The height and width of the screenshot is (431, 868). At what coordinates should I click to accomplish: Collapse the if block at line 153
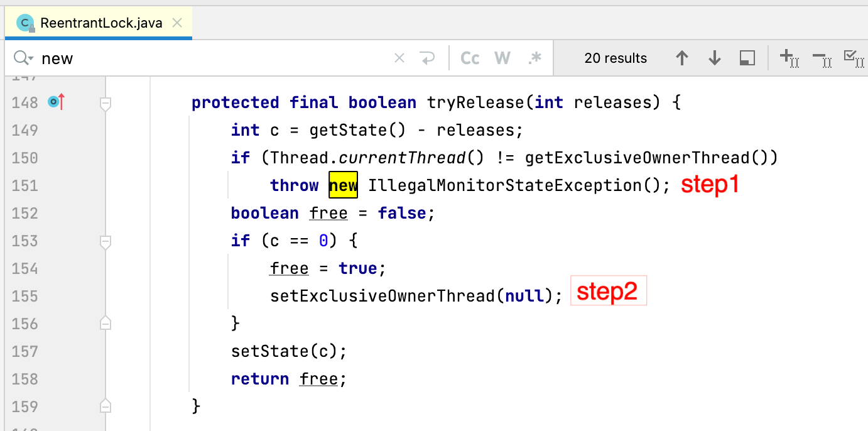coord(106,241)
